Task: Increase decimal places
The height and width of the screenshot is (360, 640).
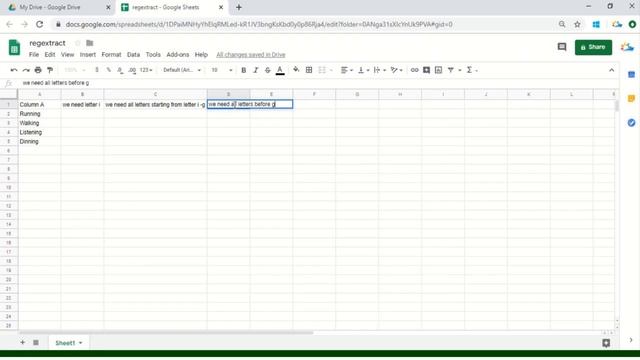Action: 132,70
